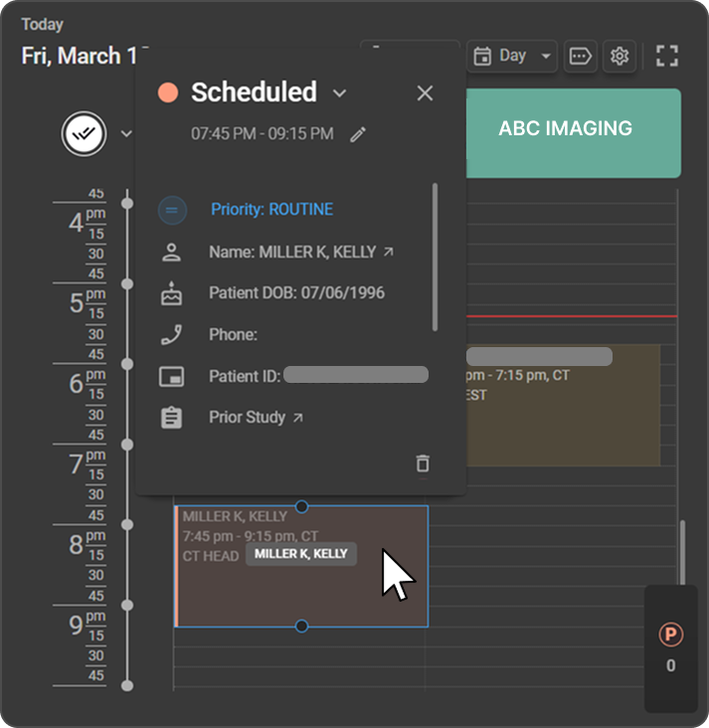This screenshot has width=709, height=728.
Task: Expand the Scheduled status dropdown
Action: coord(340,93)
